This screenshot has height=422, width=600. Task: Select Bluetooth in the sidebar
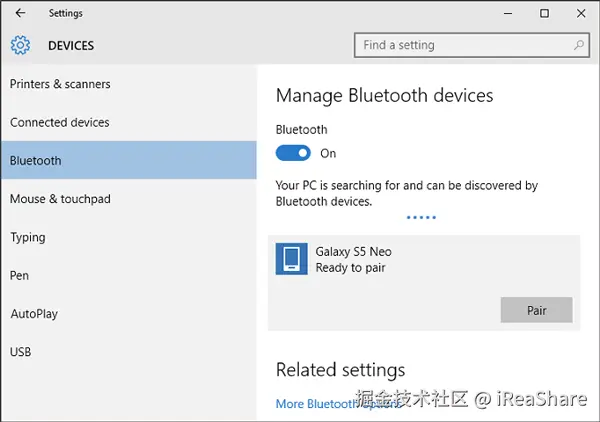tap(36, 160)
